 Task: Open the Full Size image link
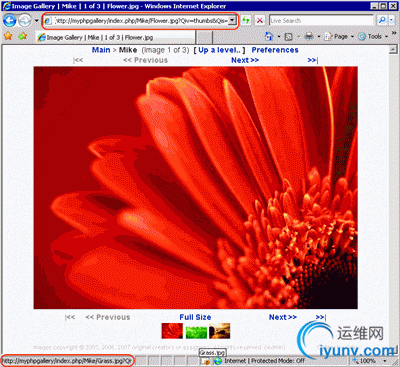click(195, 317)
